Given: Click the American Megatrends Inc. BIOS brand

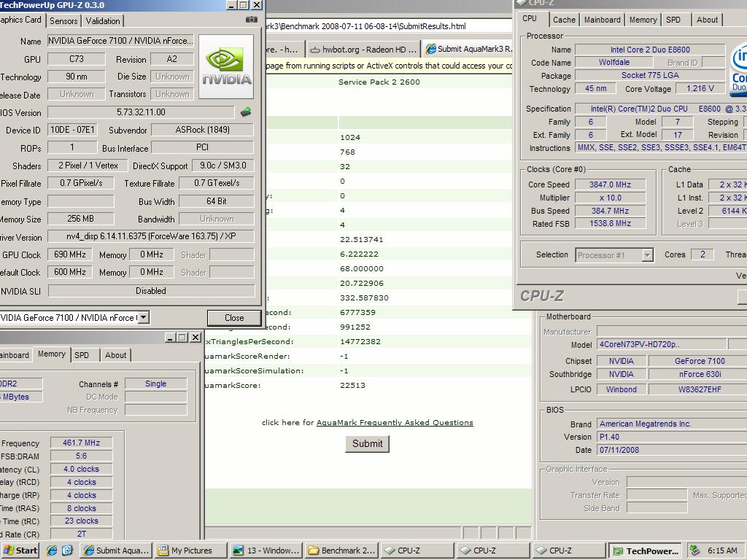Looking at the screenshot, I should [x=672, y=424].
